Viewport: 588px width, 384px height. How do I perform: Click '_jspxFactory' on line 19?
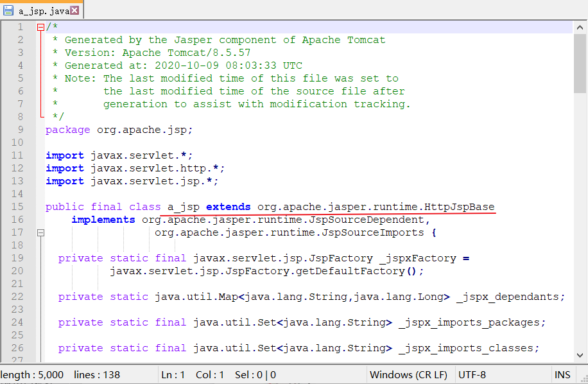click(x=418, y=258)
